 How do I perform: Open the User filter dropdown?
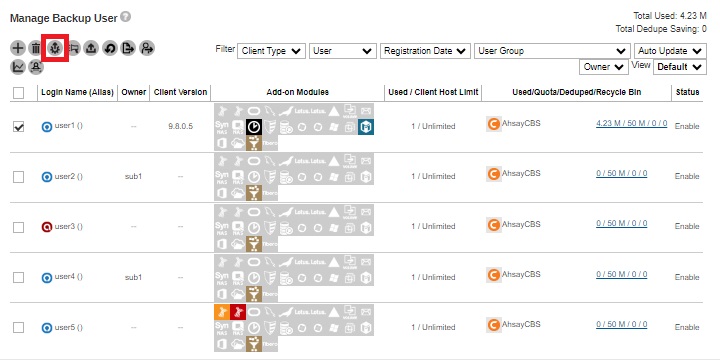click(x=343, y=51)
